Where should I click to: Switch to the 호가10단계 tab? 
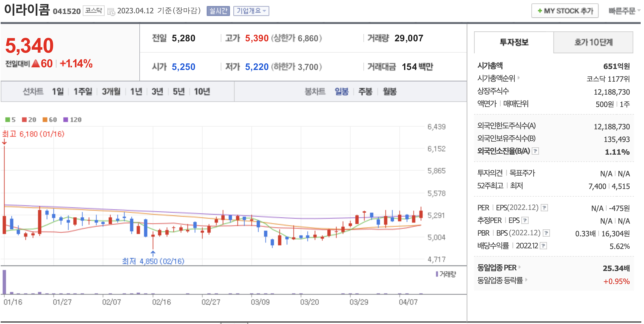coord(593,42)
